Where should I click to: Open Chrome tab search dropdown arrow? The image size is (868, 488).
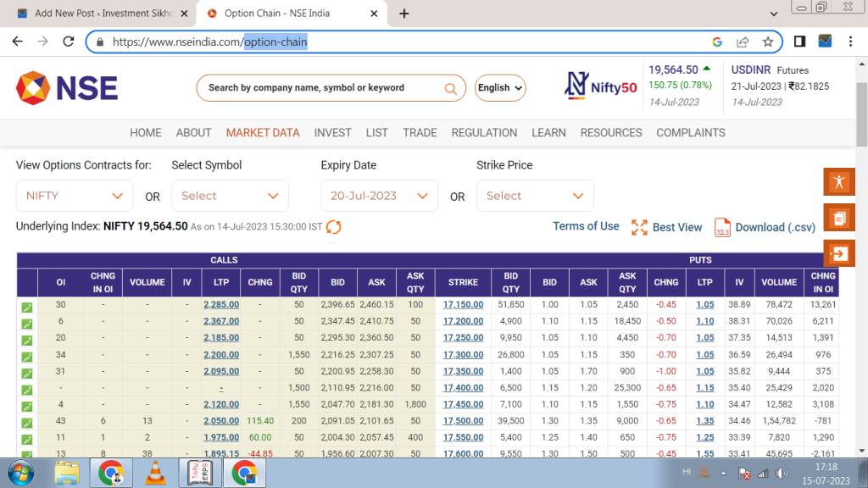coord(773,14)
